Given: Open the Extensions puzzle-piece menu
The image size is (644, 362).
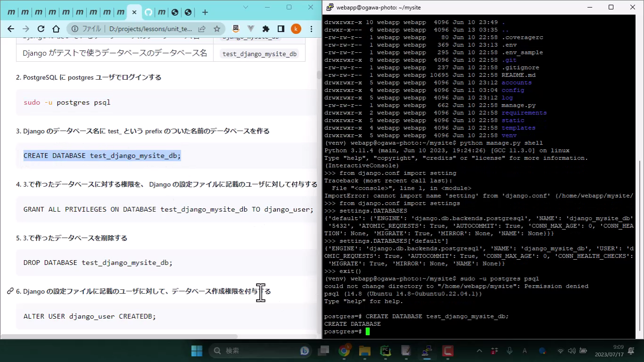Looking at the screenshot, I should point(266,29).
